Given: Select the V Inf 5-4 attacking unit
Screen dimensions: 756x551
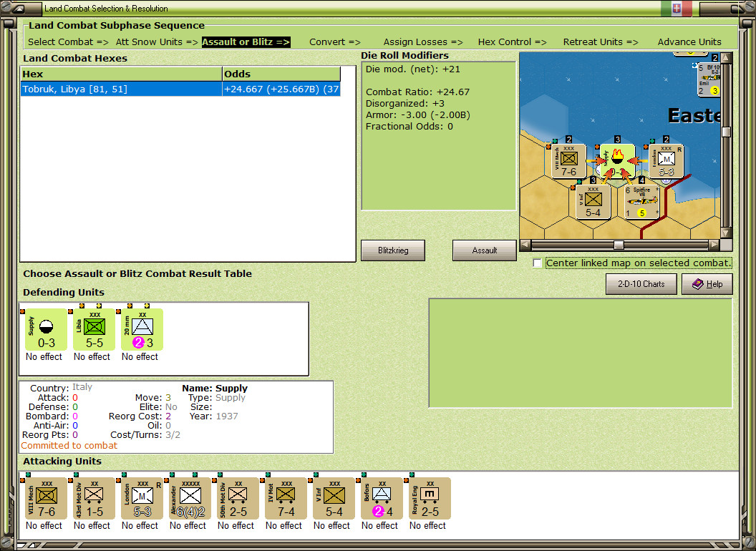Looking at the screenshot, I should [334, 499].
